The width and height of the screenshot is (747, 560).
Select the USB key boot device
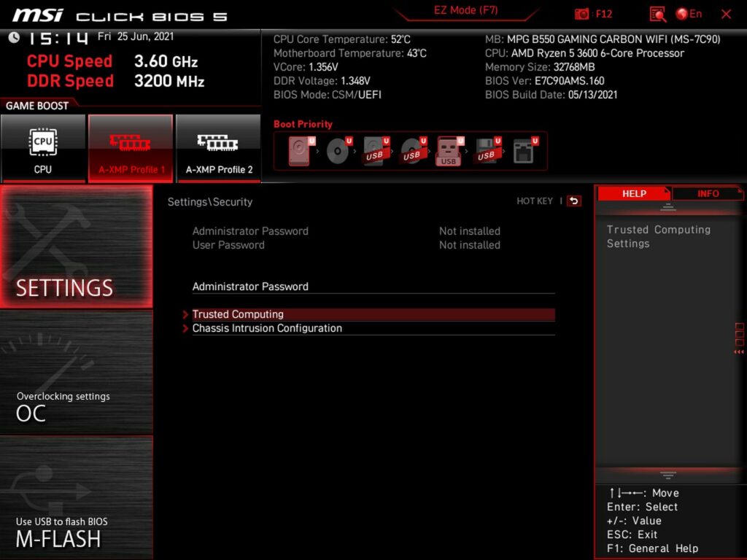pyautogui.click(x=449, y=151)
